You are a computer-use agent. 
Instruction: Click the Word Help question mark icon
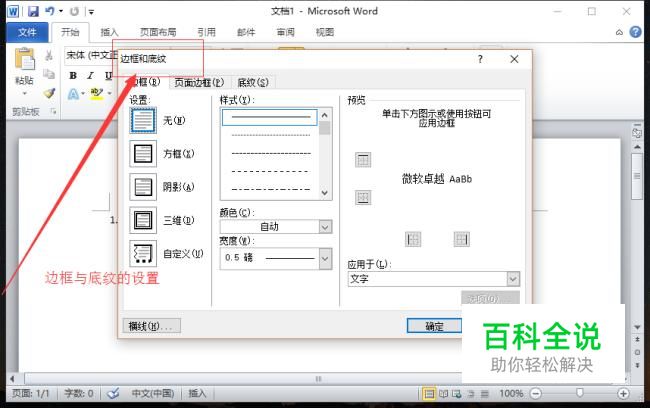click(635, 32)
